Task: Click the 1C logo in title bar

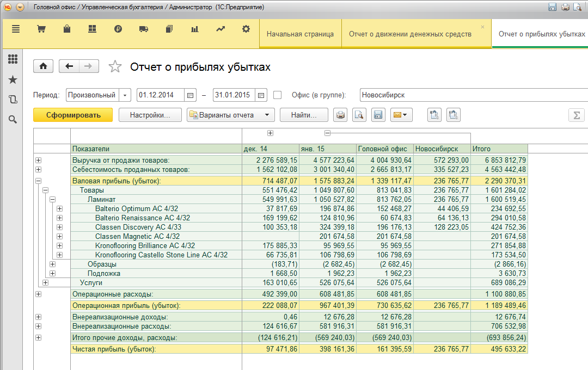Action: [8, 7]
